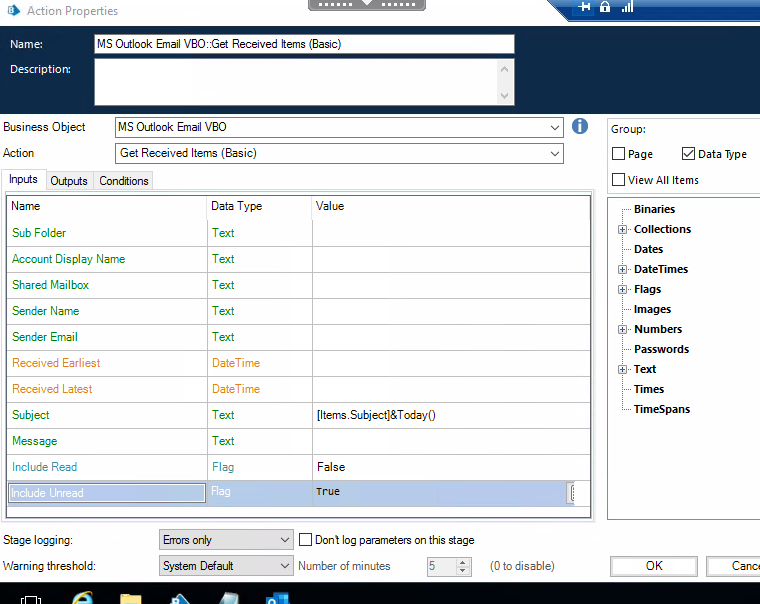Screen dimensions: 760x604
Task: Click the Account Display Name value cell
Action: tap(451, 259)
